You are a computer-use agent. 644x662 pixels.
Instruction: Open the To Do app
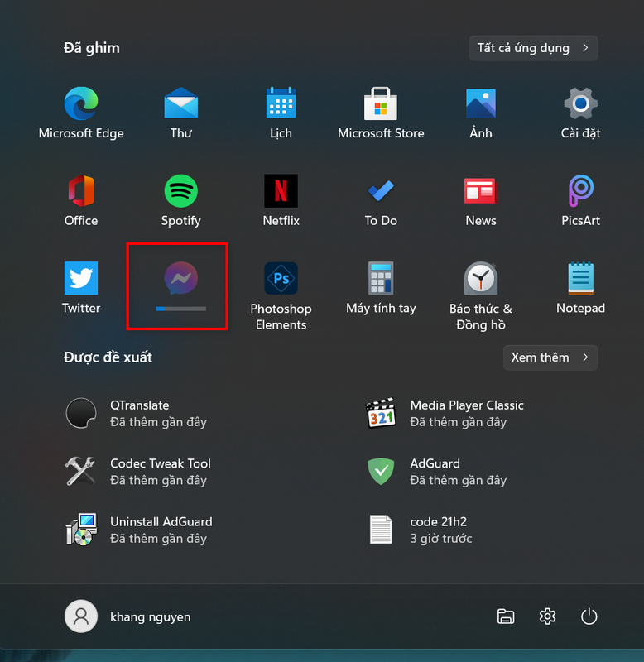381,201
